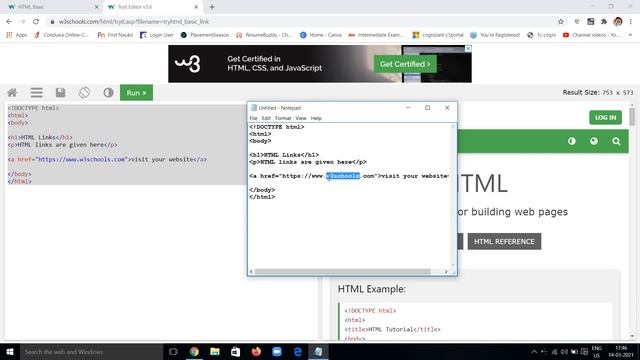This screenshot has height=360, width=640.
Task: Open the HTML REFERENCE button
Action: (x=504, y=242)
